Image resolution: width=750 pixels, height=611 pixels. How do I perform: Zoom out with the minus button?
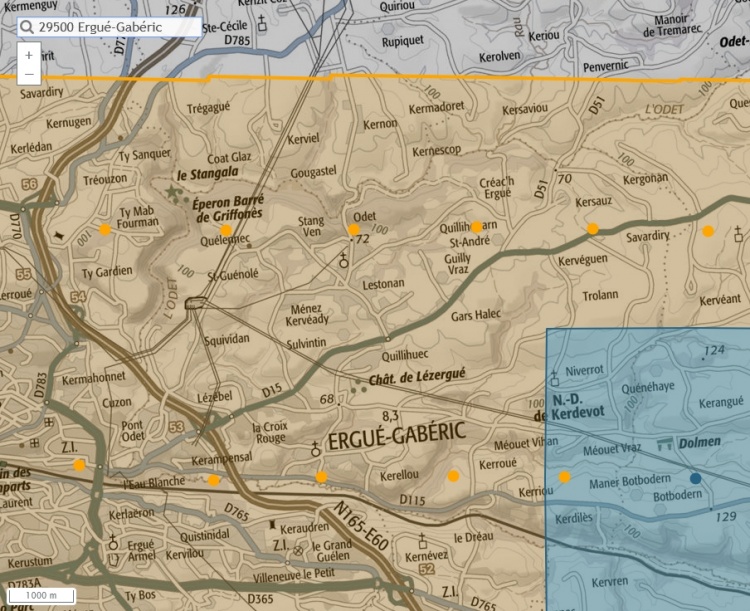[29, 75]
